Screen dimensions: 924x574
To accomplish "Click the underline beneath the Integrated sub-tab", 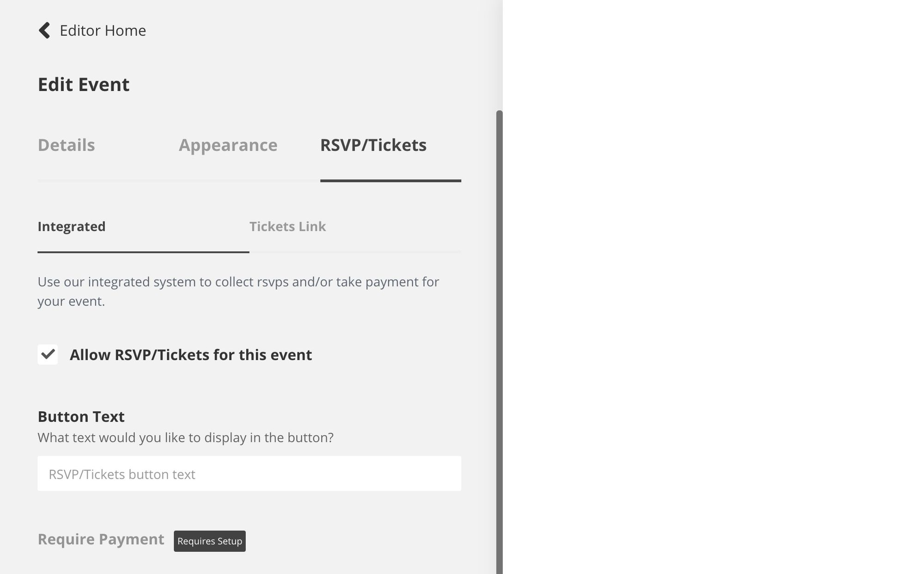I will point(143,252).
